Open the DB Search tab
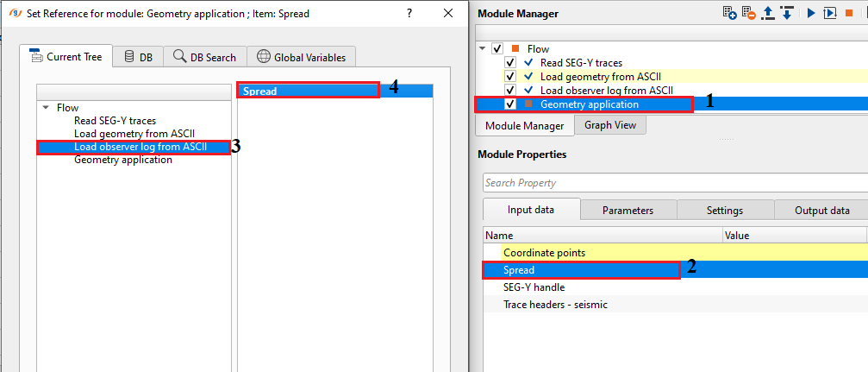This screenshot has height=372, width=868. tap(204, 57)
